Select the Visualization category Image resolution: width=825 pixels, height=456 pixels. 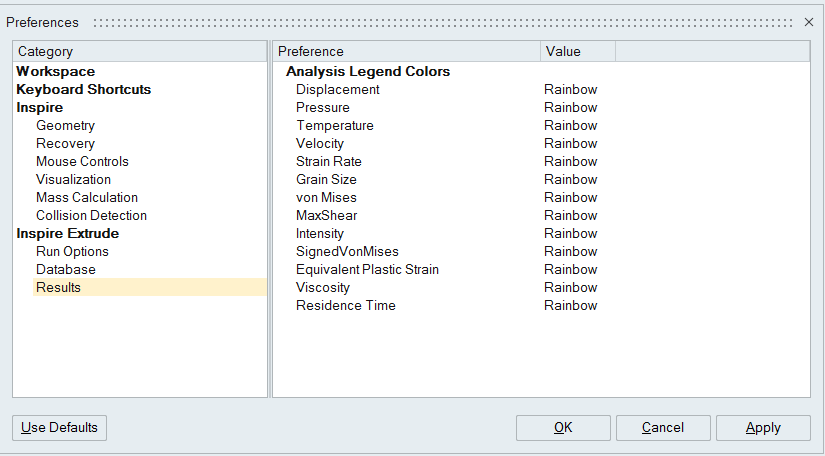(x=73, y=180)
